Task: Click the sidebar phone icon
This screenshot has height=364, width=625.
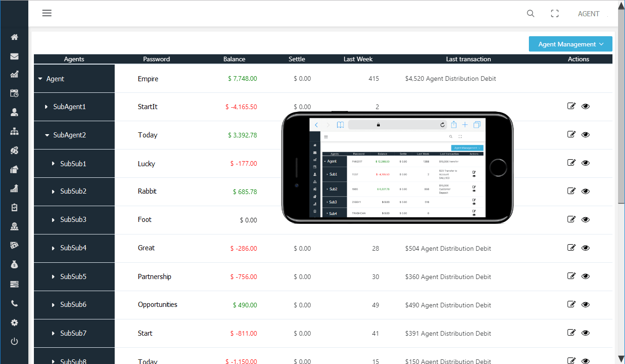Action: point(14,304)
